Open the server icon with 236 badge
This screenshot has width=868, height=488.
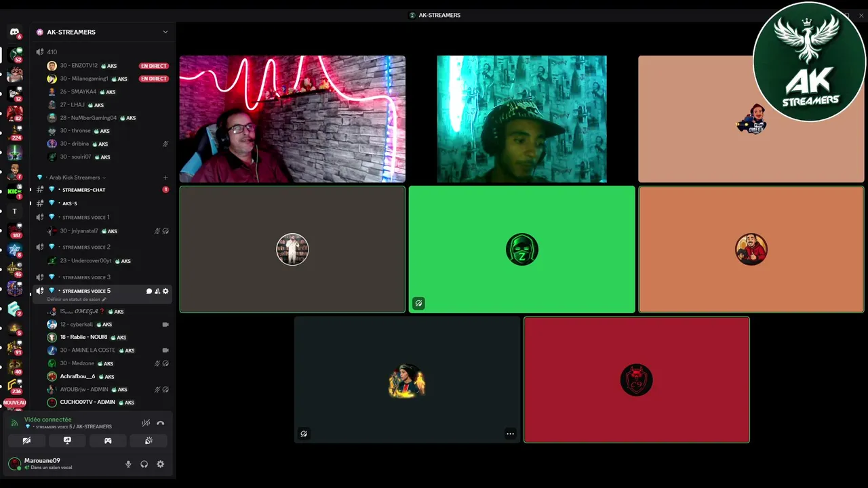pyautogui.click(x=14, y=386)
